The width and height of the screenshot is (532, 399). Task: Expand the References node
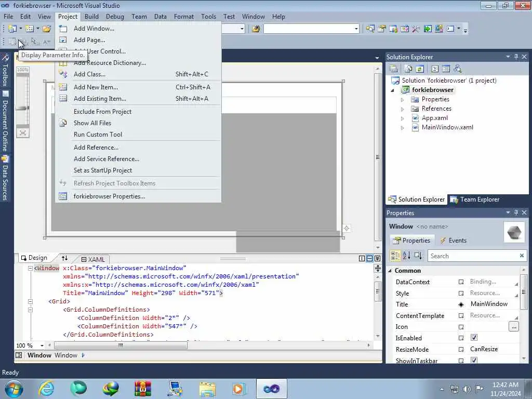(403, 109)
